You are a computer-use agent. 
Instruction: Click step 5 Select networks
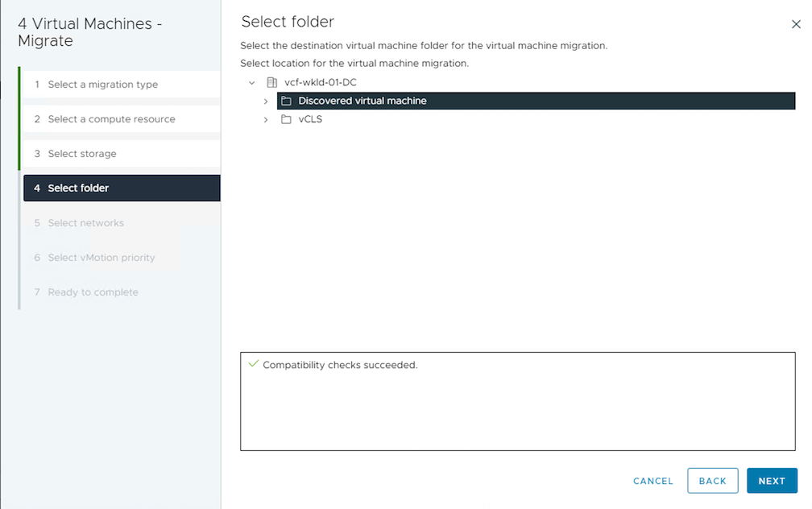[85, 223]
